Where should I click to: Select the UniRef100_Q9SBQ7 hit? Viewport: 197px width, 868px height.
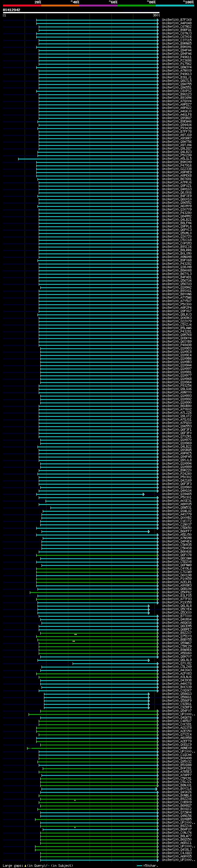(x=176, y=118)
